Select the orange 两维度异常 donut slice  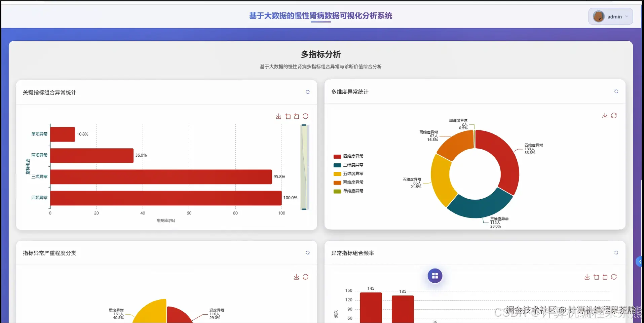457,144
